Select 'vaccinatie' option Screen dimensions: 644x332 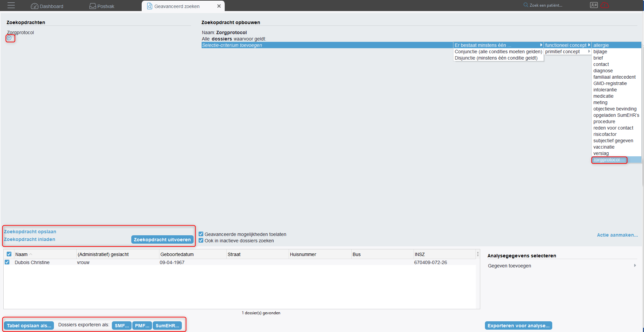(x=617, y=147)
